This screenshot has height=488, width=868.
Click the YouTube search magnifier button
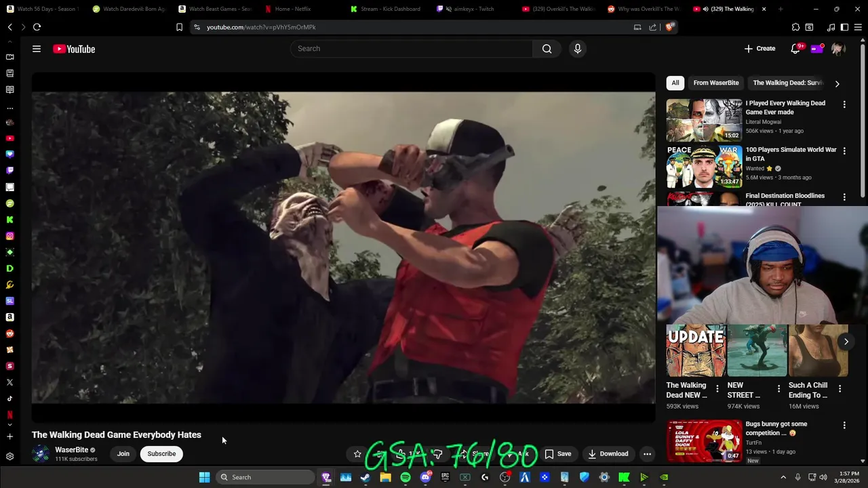tap(547, 49)
